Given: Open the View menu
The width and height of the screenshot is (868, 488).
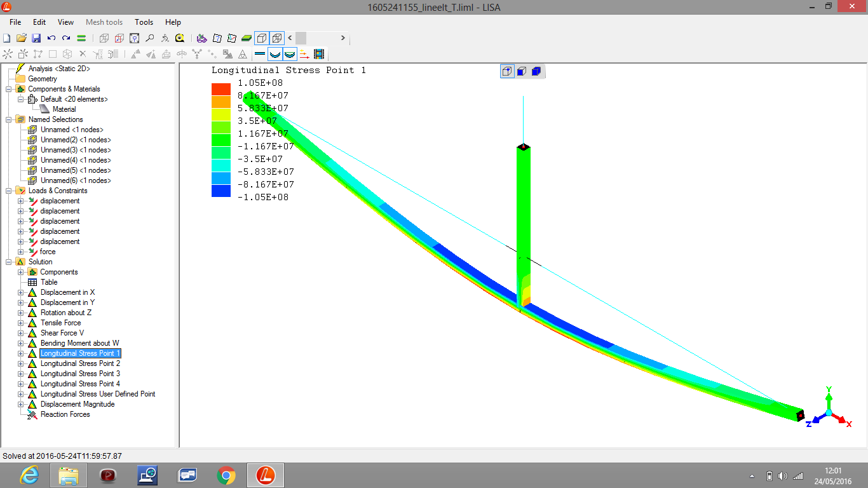Looking at the screenshot, I should click(x=65, y=22).
